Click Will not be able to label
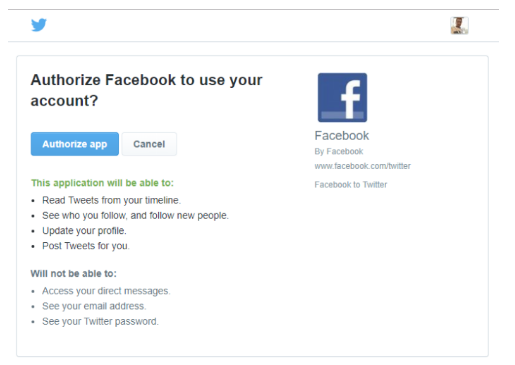 [x=74, y=274]
